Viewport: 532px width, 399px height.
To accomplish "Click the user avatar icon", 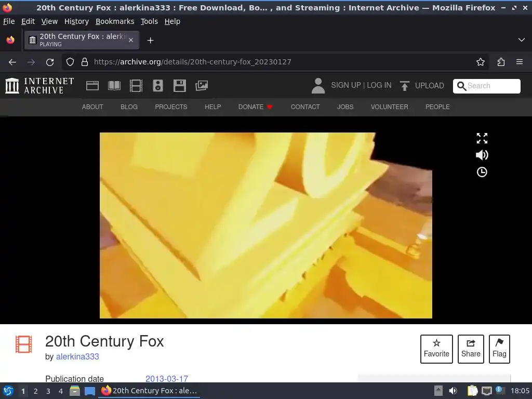I will pos(318,86).
